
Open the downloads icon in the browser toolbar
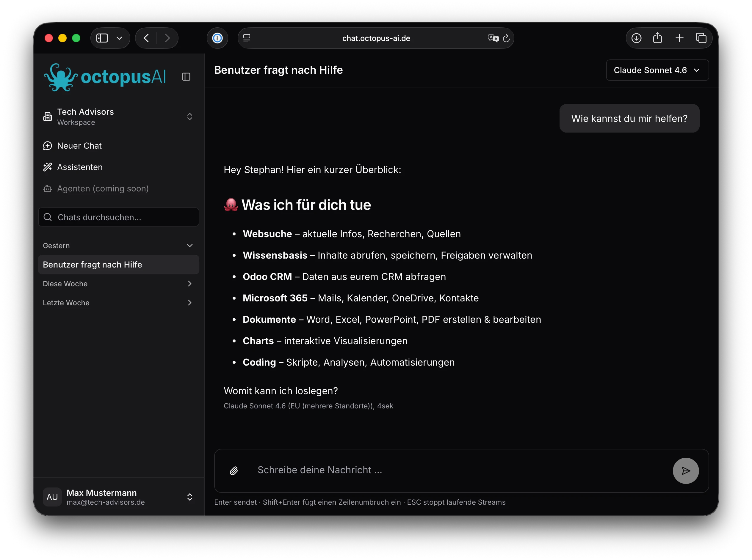tap(636, 38)
